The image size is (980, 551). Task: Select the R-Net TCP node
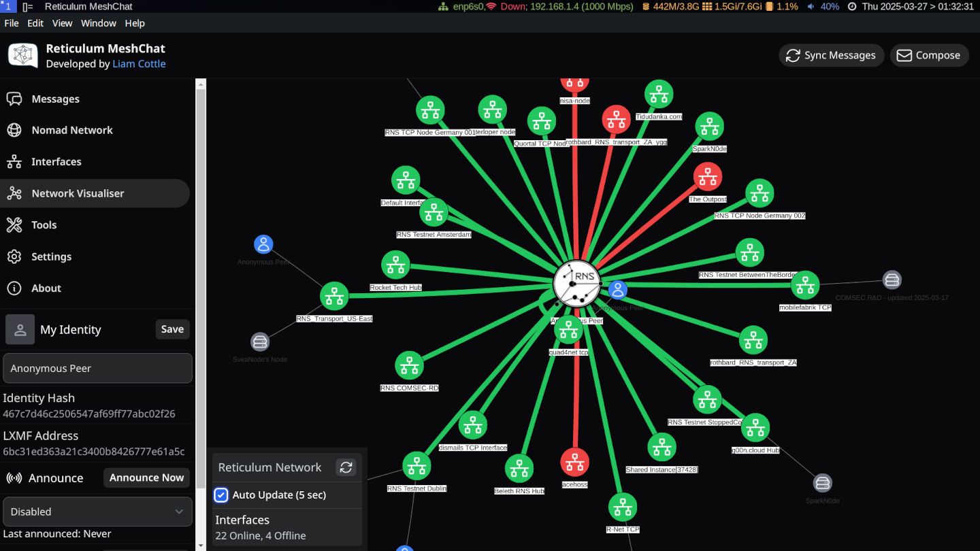[622, 507]
